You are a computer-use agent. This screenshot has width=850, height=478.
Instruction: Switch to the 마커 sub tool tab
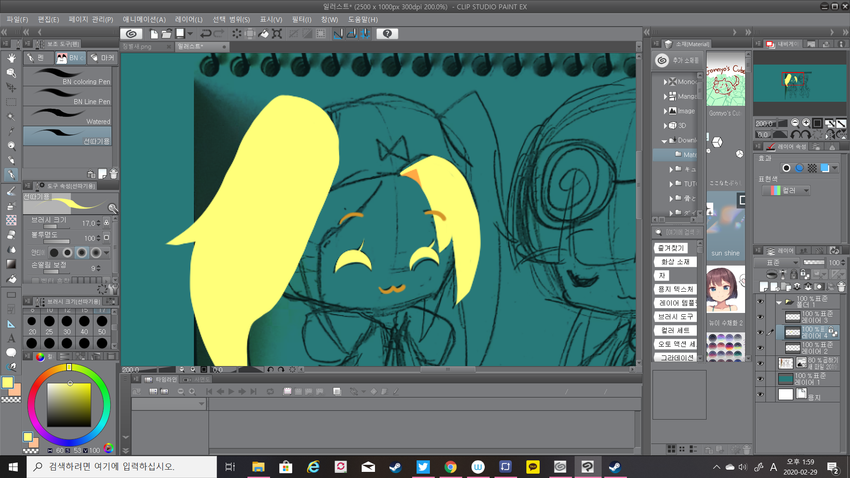102,57
